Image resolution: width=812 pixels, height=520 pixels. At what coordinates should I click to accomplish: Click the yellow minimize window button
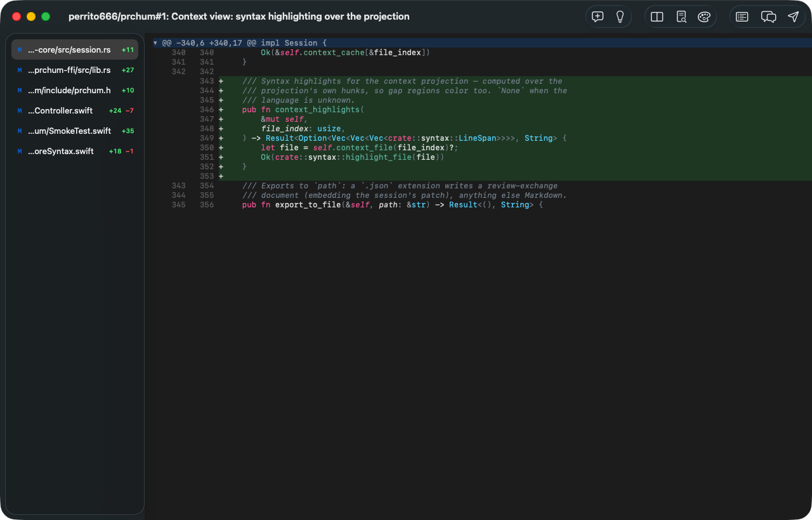point(31,16)
